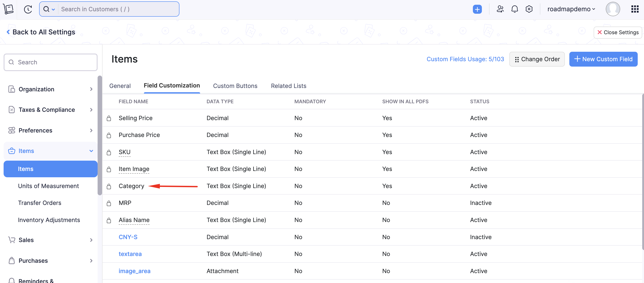The width and height of the screenshot is (644, 283).
Task: Open the roadmapdemo organization dropdown
Action: (x=571, y=9)
